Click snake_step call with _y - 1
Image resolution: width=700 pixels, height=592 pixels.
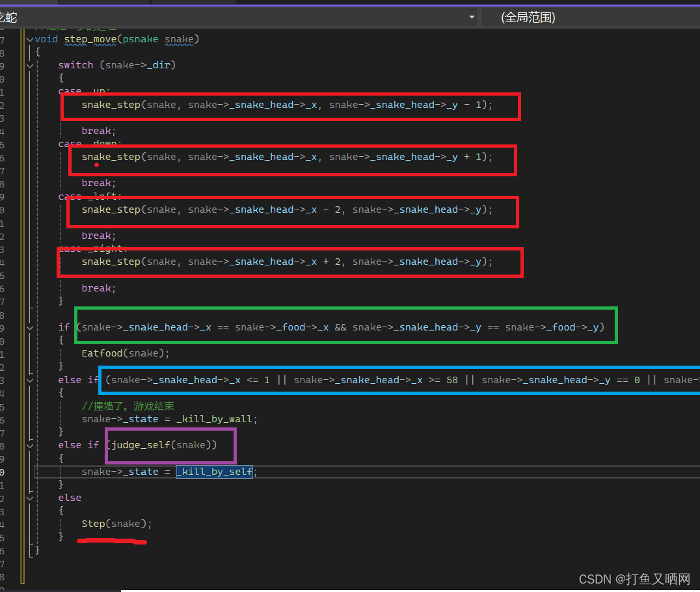point(287,105)
